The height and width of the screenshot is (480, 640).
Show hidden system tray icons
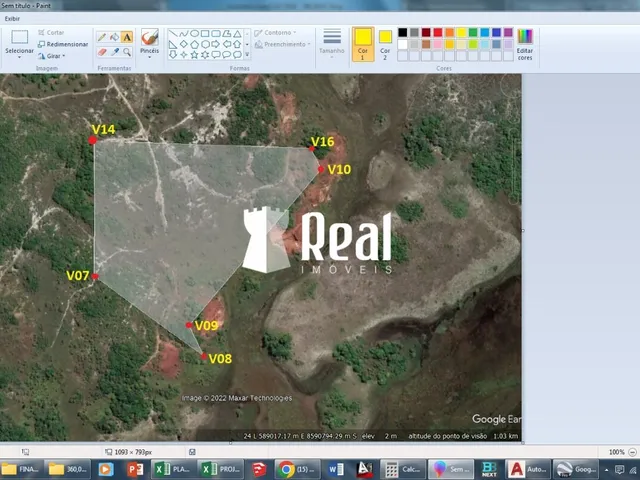pos(607,470)
